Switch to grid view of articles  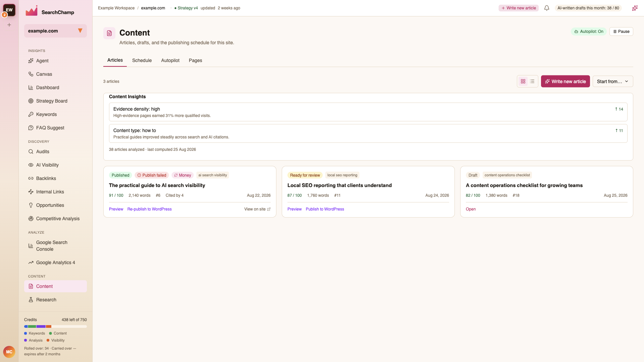point(523,81)
